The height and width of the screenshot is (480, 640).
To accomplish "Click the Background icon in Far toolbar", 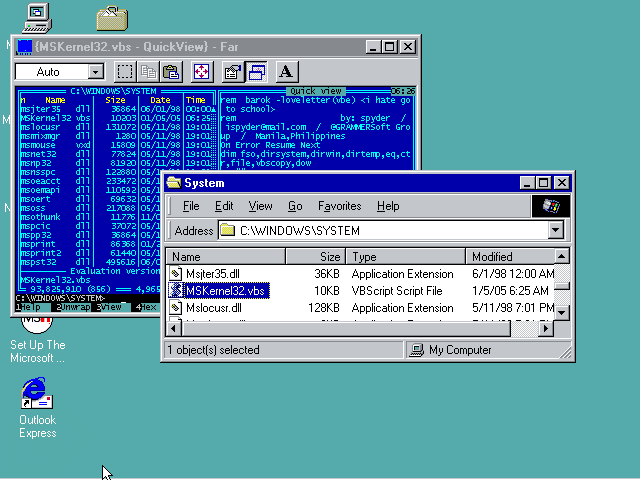I will (x=256, y=72).
